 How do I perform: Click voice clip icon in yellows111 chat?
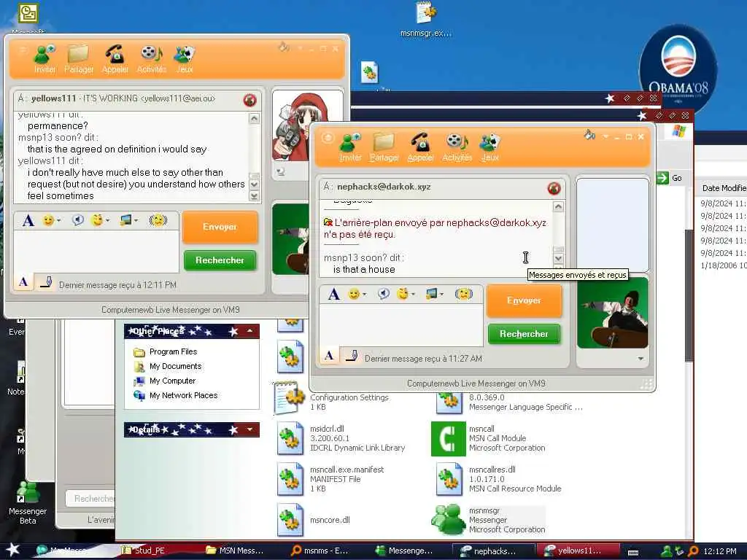(x=77, y=220)
